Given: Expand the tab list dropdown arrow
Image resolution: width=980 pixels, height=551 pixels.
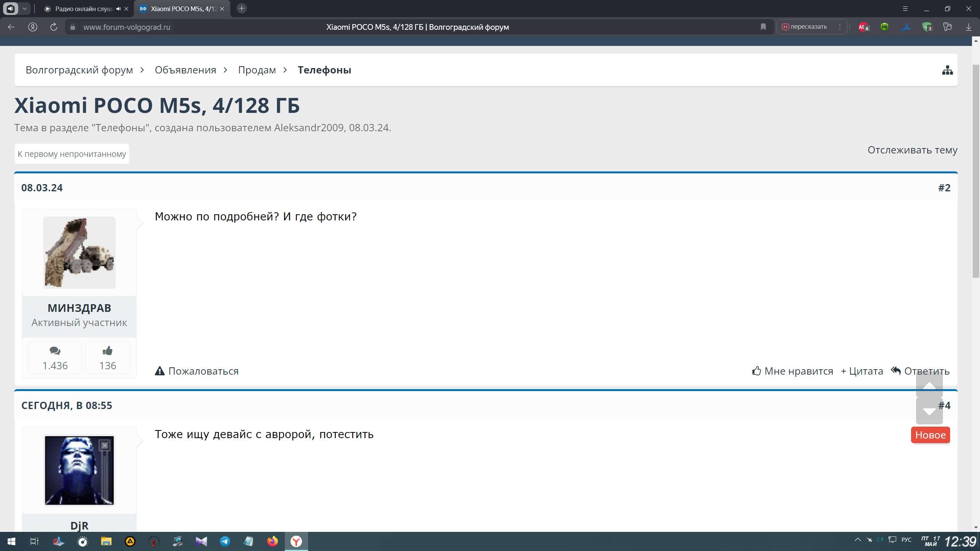Looking at the screenshot, I should pyautogui.click(x=24, y=8).
